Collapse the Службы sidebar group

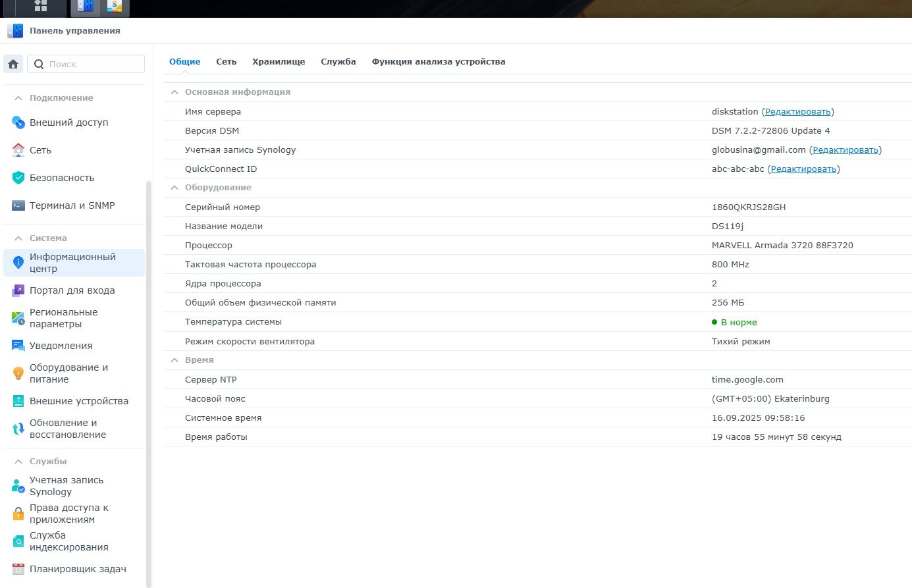point(18,462)
